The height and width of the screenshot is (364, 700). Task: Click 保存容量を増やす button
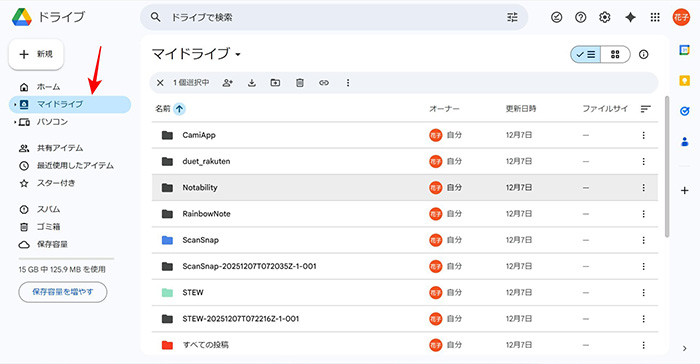coord(62,292)
